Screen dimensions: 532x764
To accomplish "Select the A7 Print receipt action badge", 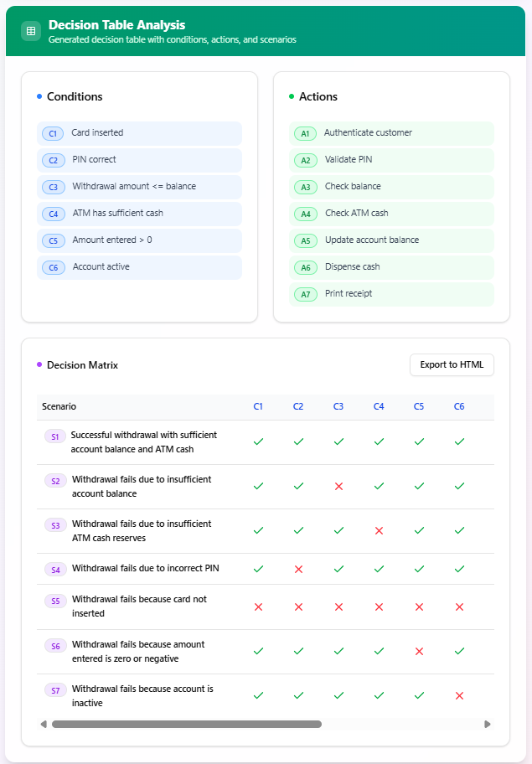I will [305, 294].
